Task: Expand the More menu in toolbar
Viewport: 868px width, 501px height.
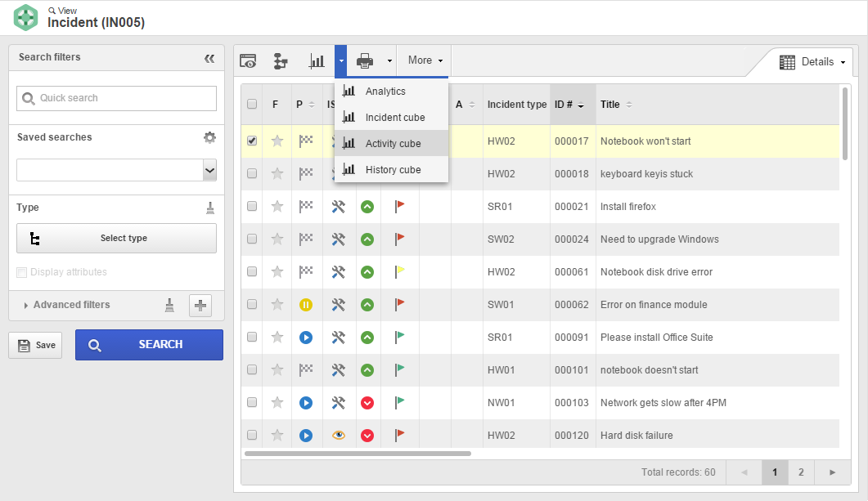Action: tap(425, 60)
